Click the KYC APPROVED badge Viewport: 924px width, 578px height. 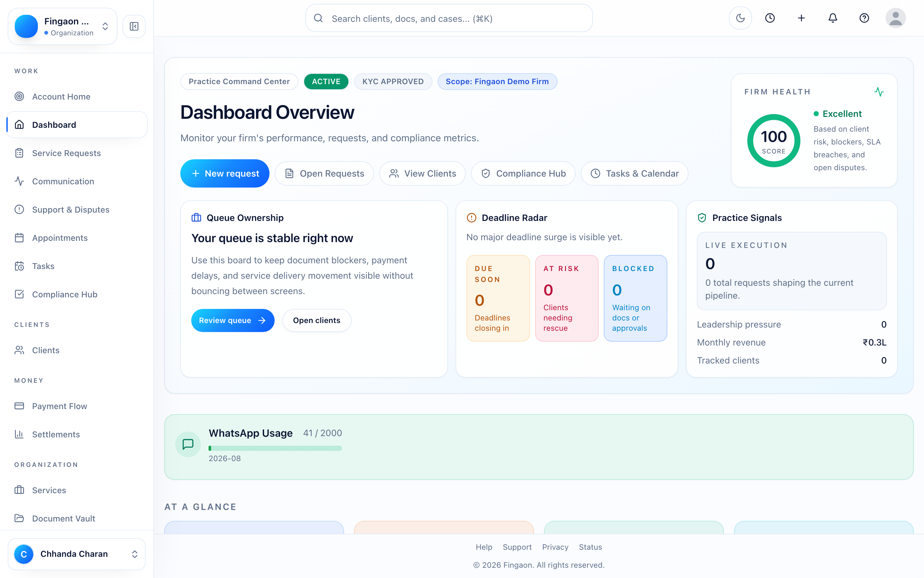coord(393,82)
